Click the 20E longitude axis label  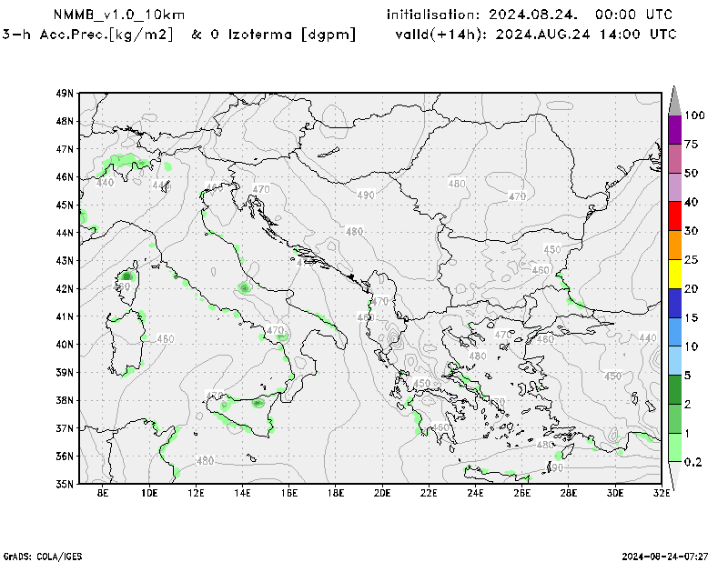point(382,494)
